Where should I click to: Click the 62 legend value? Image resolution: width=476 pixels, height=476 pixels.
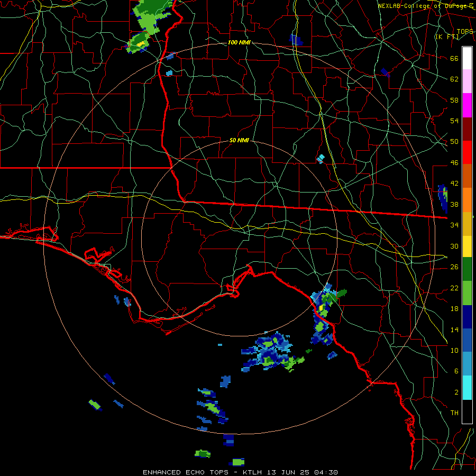454,79
